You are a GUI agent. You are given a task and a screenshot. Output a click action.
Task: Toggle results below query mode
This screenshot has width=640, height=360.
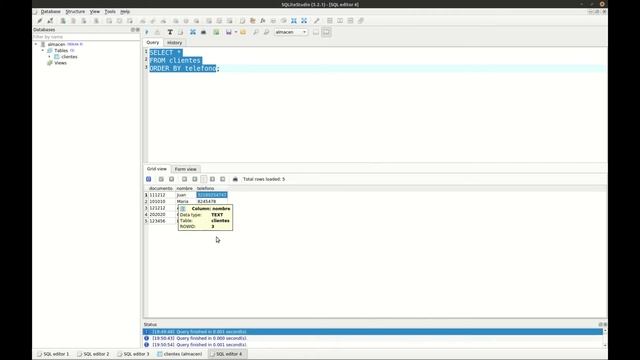point(327,32)
